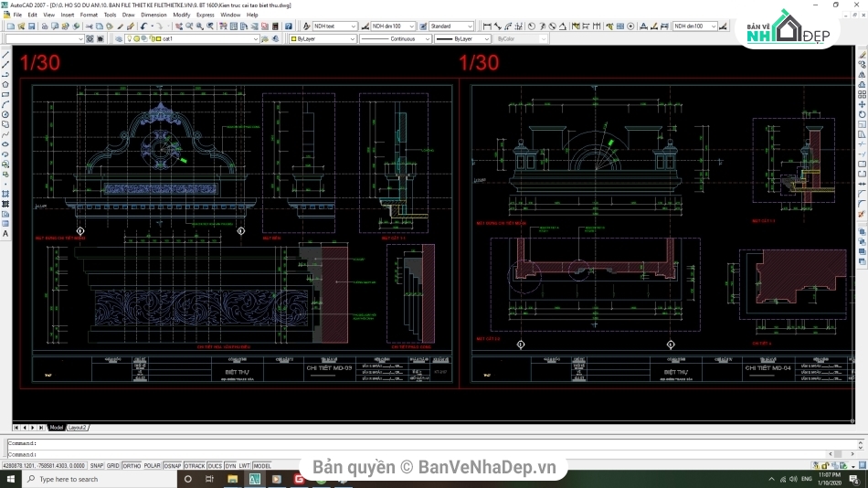Select the Linear Dimension tool icon
Viewport: 868px width, 488px height.
pos(486,27)
